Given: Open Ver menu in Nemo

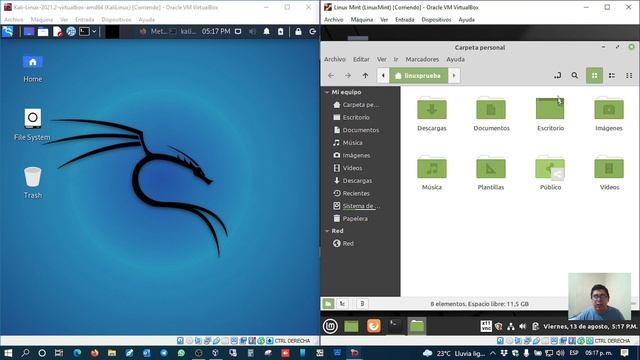Looking at the screenshot, I should coord(382,59).
